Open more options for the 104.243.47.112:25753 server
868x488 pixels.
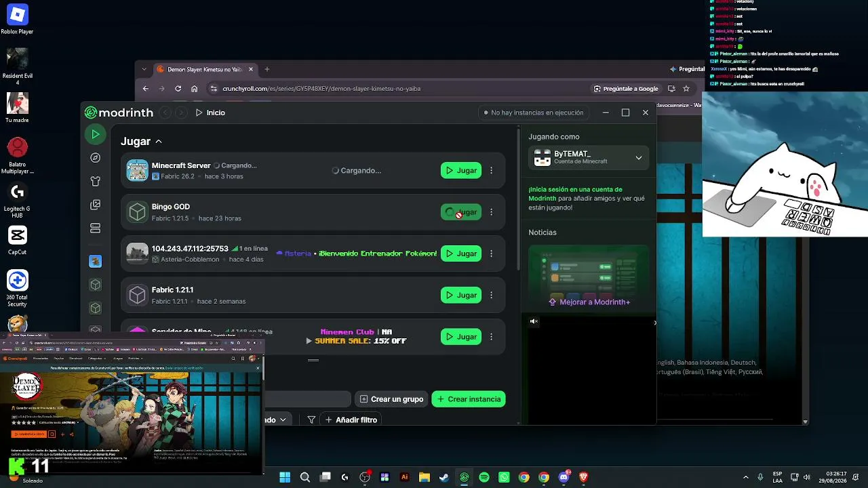coord(492,253)
